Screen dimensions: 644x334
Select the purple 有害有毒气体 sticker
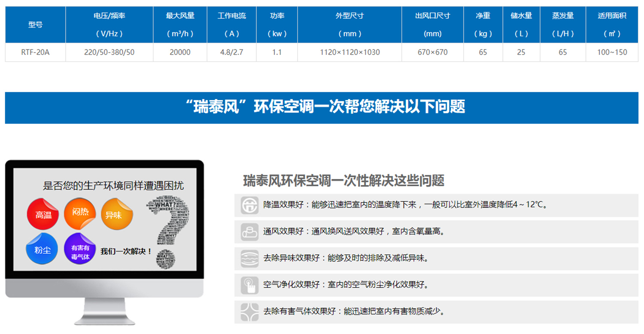point(80,249)
